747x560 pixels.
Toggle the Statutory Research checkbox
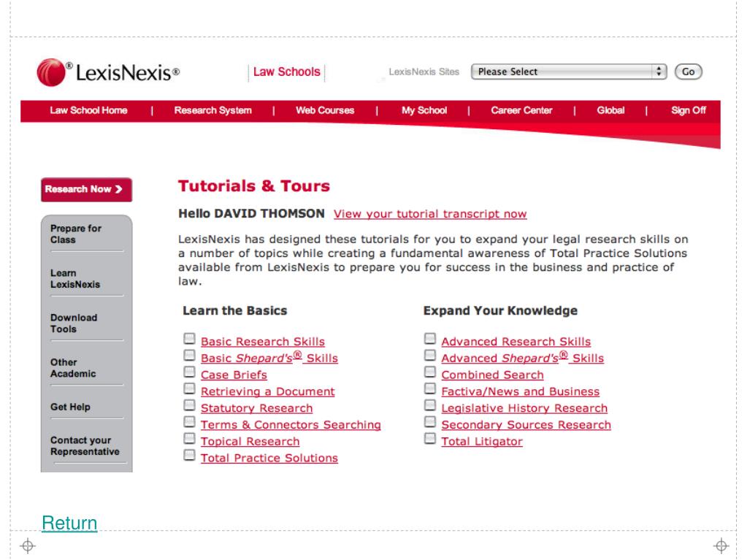coord(189,405)
